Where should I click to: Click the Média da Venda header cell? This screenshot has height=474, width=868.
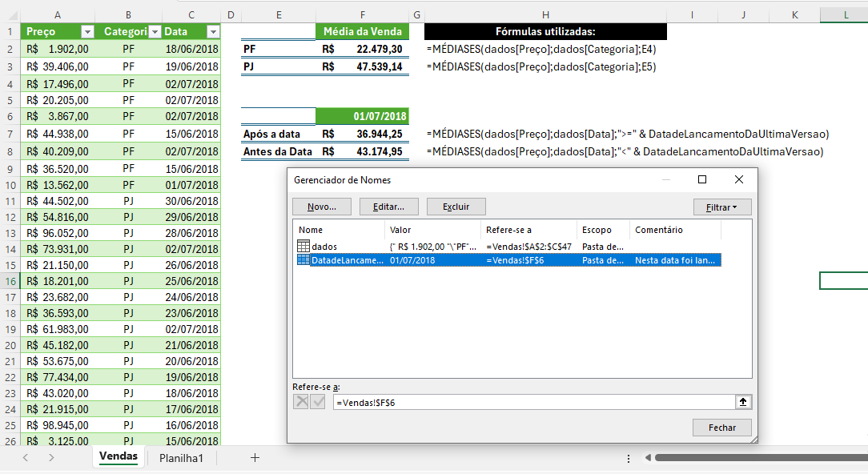coord(362,31)
